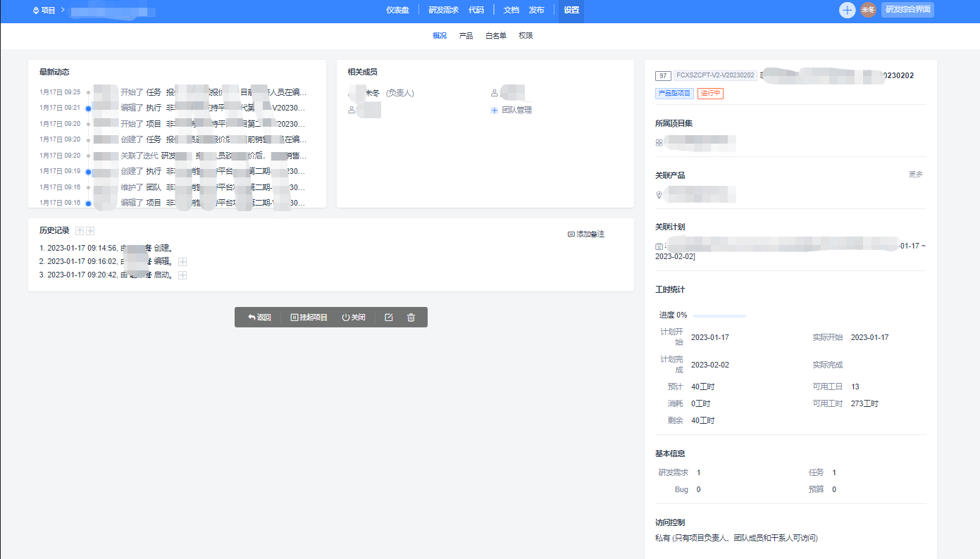Click the 返回 button in the toolbar
This screenshot has height=559, width=980.
[259, 318]
